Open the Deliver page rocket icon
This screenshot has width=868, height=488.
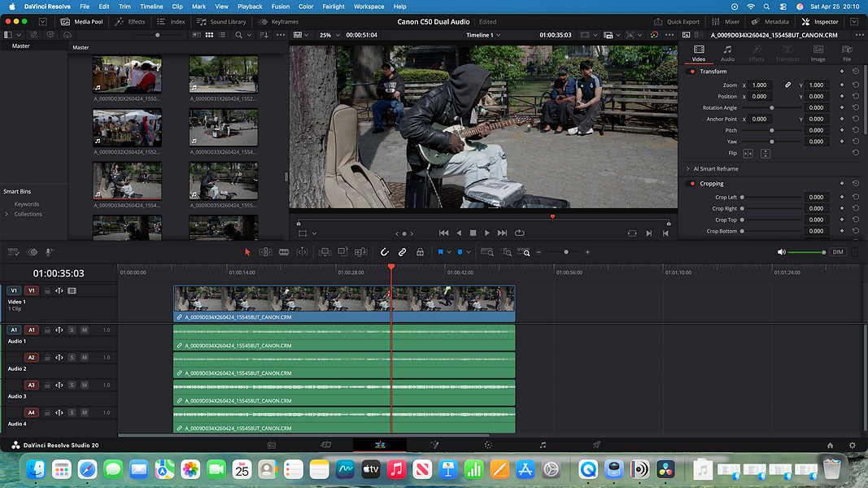pos(596,445)
